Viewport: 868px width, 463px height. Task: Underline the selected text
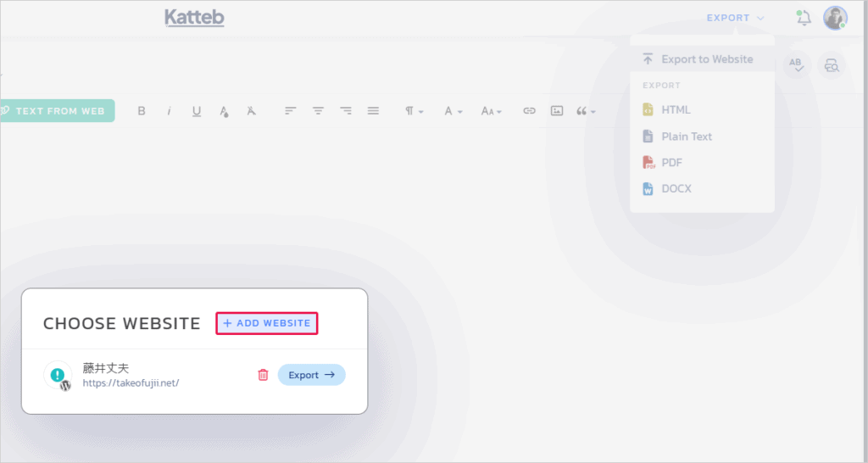point(197,111)
